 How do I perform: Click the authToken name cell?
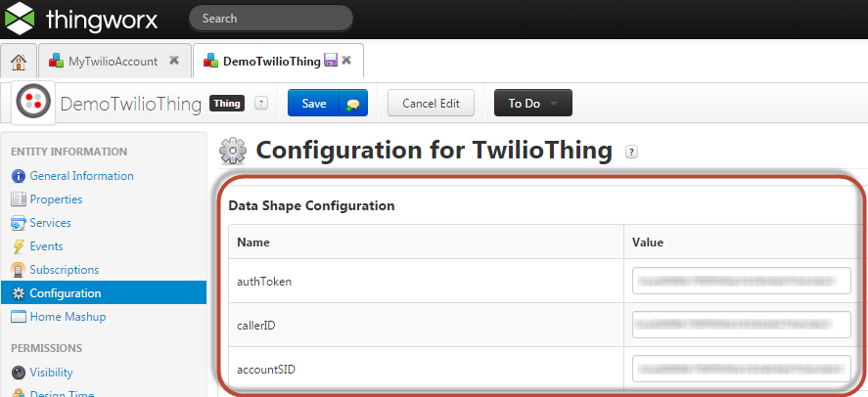click(x=427, y=281)
